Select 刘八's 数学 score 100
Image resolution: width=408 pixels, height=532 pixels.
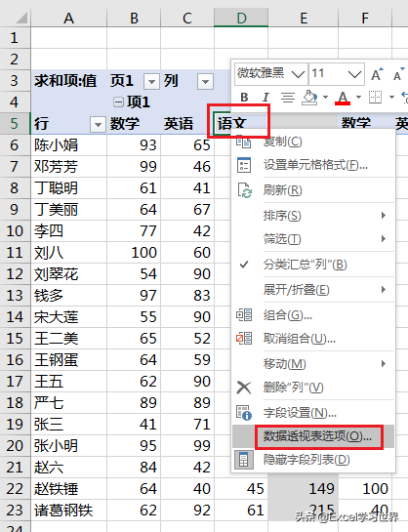coord(134,253)
